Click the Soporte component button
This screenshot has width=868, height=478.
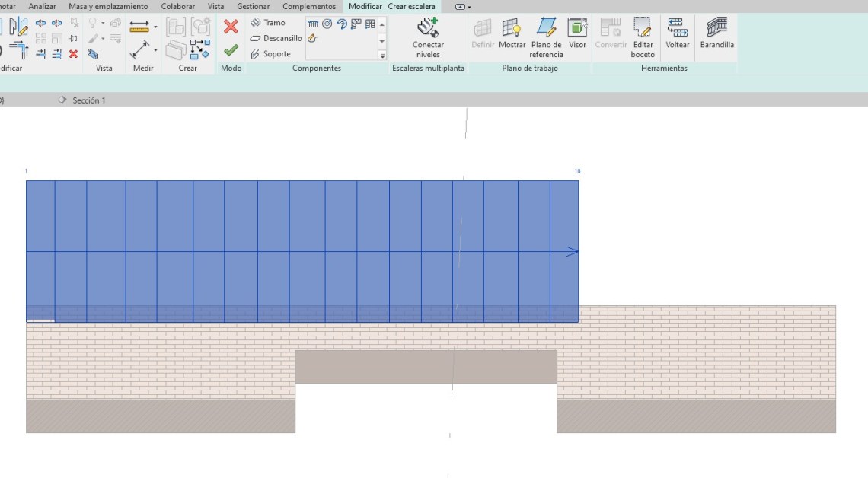tap(271, 54)
